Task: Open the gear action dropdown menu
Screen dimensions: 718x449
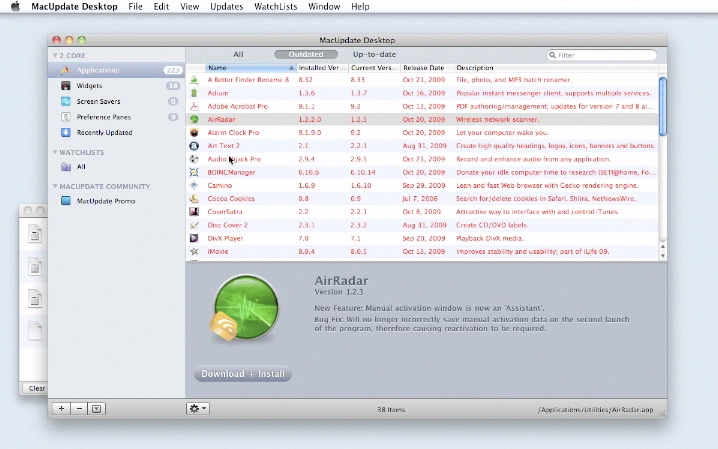Action: (x=197, y=408)
